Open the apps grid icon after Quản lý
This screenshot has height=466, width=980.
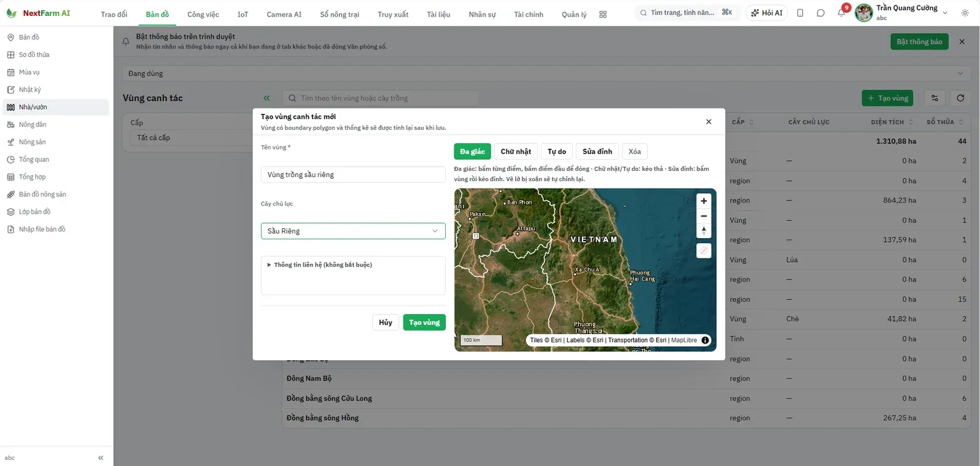tap(603, 15)
